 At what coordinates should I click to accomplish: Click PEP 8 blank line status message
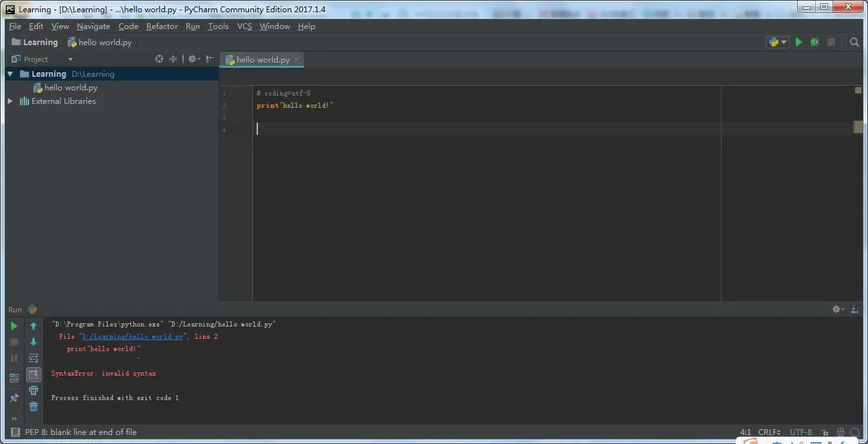point(81,432)
